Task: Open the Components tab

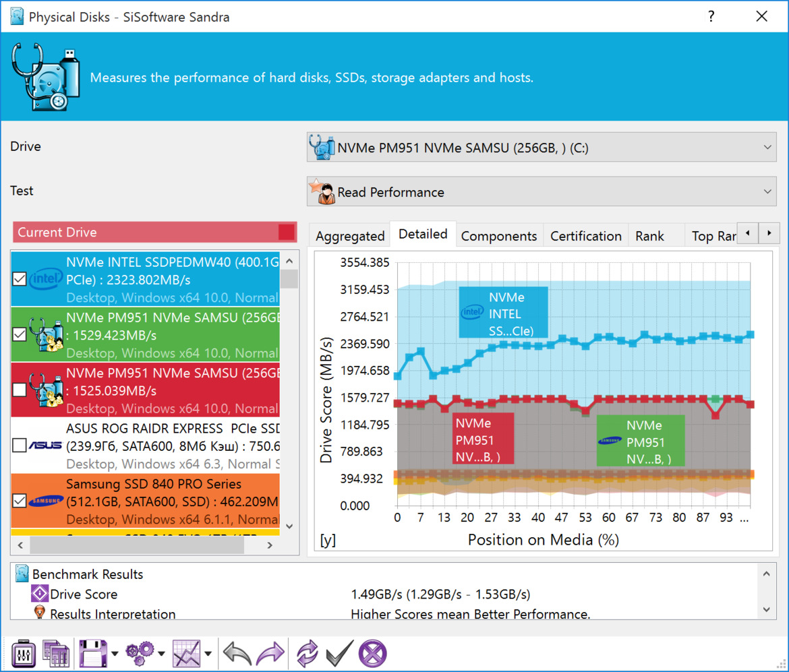Action: tap(498, 236)
